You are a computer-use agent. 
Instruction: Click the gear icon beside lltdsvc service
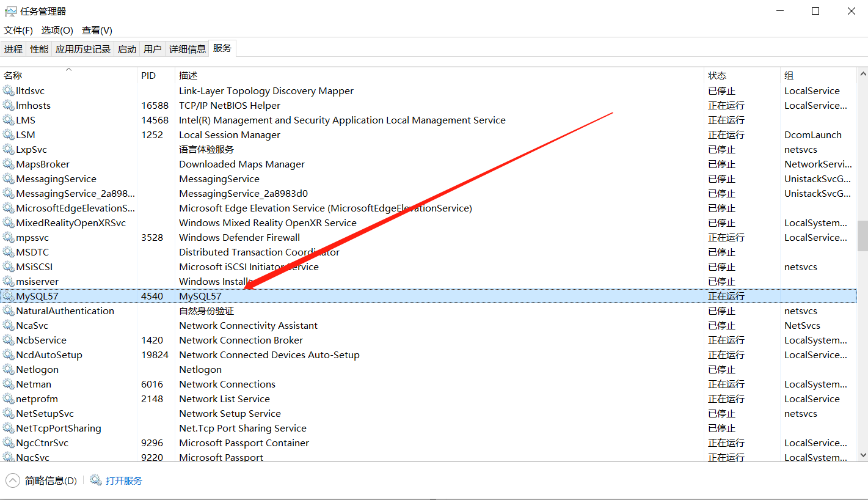(x=8, y=90)
